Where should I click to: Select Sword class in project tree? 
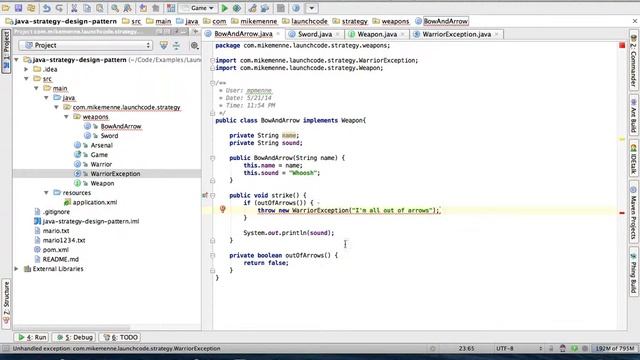109,136
